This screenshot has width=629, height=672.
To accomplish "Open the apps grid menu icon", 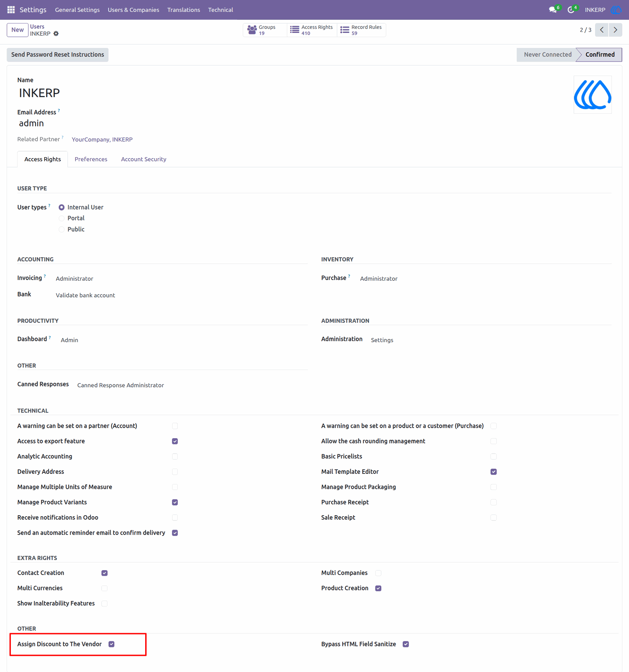I will point(11,10).
